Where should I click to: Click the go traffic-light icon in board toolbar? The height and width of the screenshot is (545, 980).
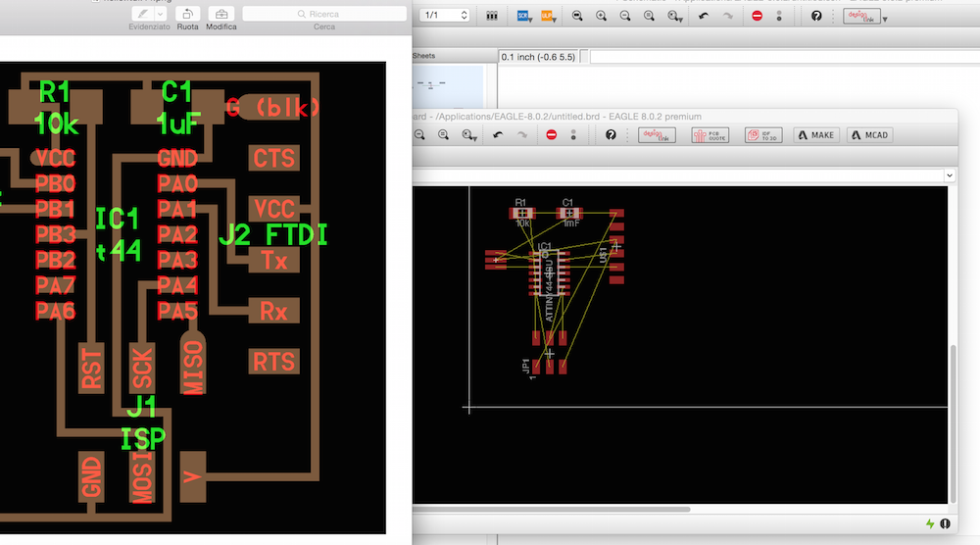click(573, 135)
